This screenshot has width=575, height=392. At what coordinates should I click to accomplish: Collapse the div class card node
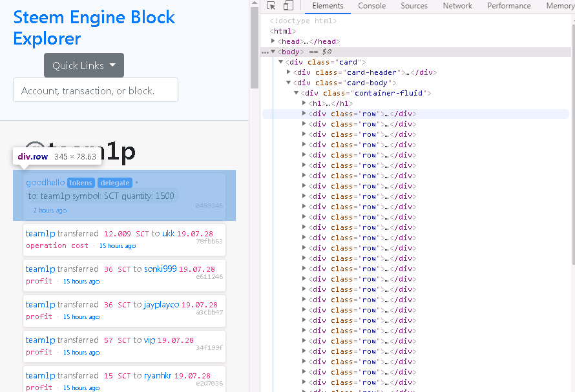point(281,62)
